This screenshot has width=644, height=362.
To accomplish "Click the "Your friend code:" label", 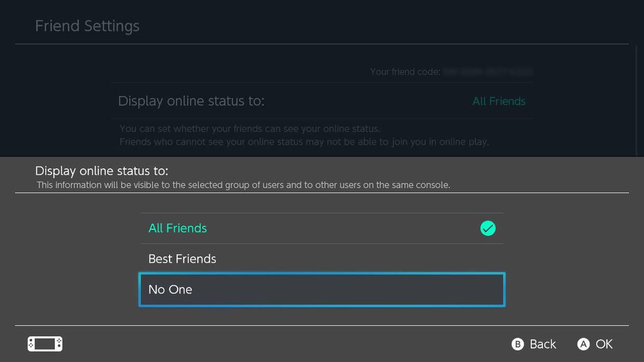I will [405, 71].
